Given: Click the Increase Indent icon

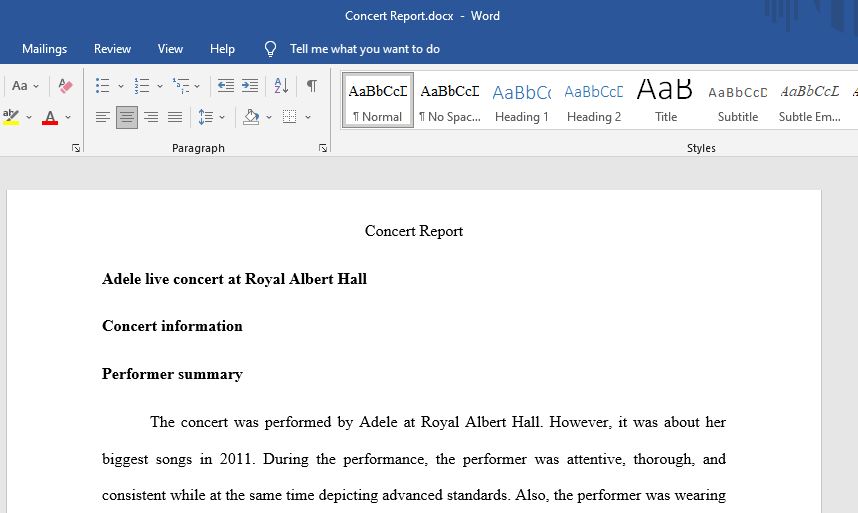Looking at the screenshot, I should pyautogui.click(x=250, y=85).
